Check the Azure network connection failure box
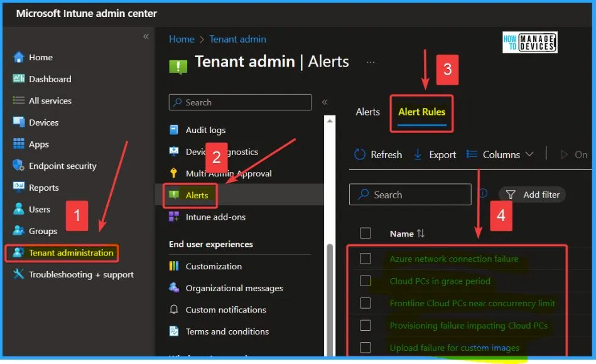596x364 pixels. pos(366,259)
